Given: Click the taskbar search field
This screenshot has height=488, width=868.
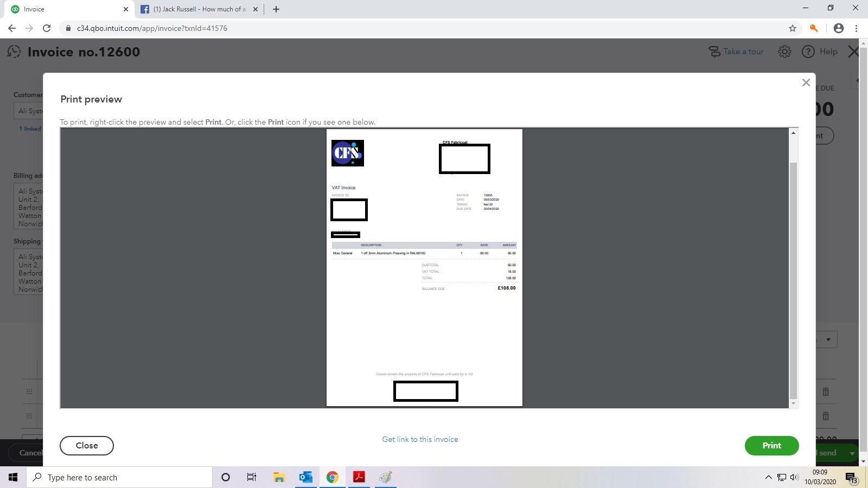Looking at the screenshot, I should pyautogui.click(x=119, y=477).
